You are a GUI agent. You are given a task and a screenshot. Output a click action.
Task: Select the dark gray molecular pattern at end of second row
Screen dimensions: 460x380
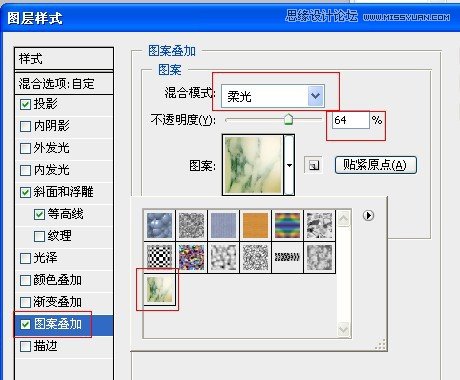pos(319,257)
